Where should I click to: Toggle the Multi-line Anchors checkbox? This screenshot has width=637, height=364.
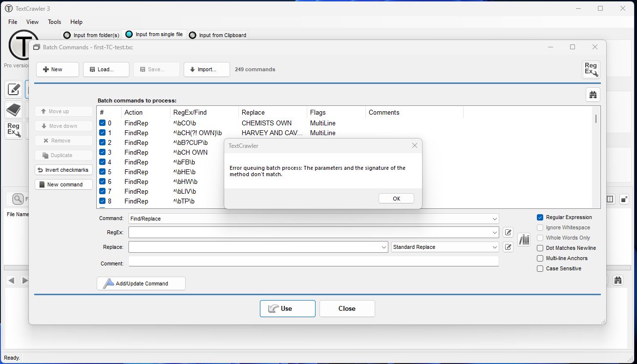click(x=540, y=259)
